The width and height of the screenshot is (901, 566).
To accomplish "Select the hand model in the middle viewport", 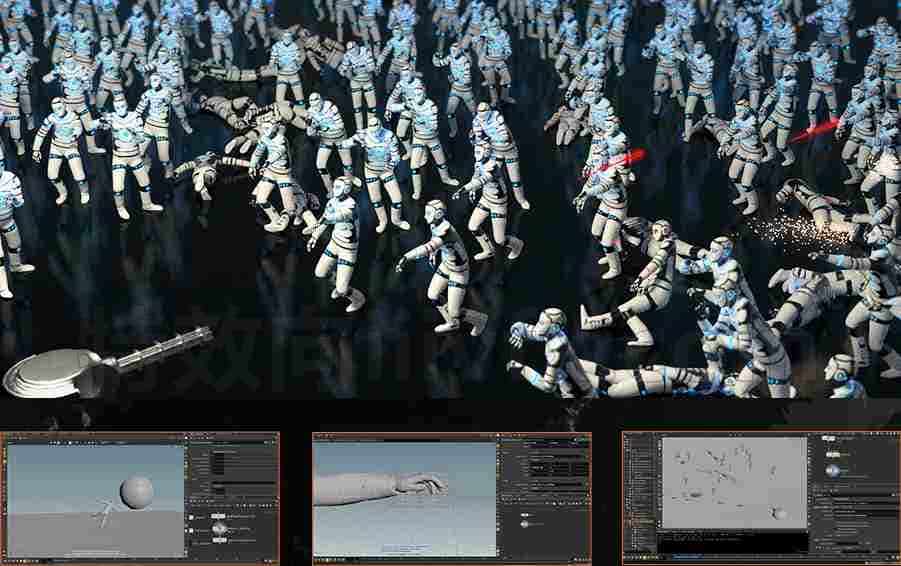I will [x=421, y=484].
